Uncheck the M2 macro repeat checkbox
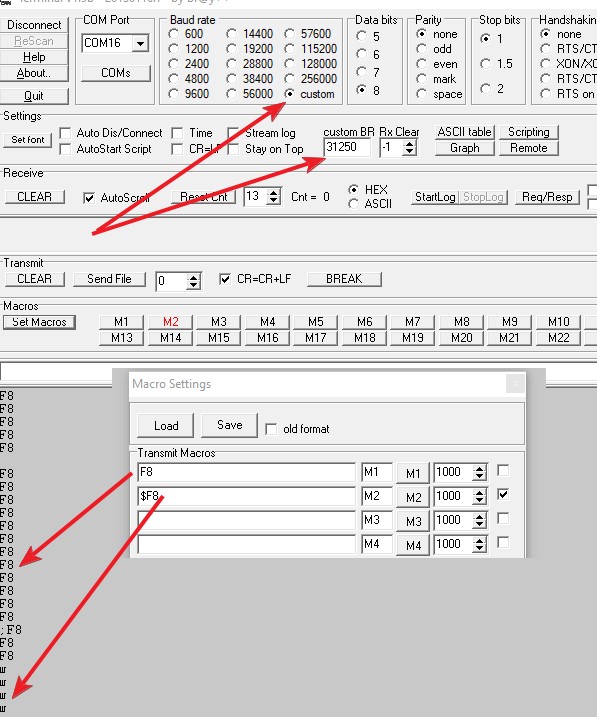 click(x=503, y=494)
